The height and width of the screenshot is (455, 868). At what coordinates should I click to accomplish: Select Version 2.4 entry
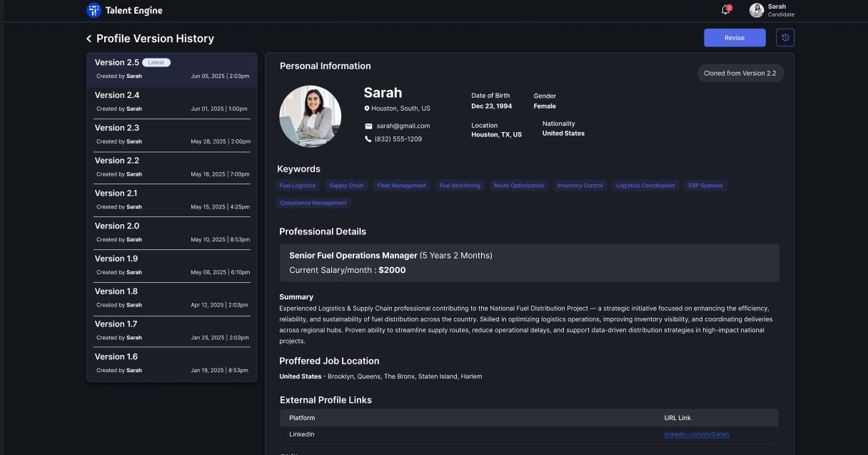click(x=172, y=102)
